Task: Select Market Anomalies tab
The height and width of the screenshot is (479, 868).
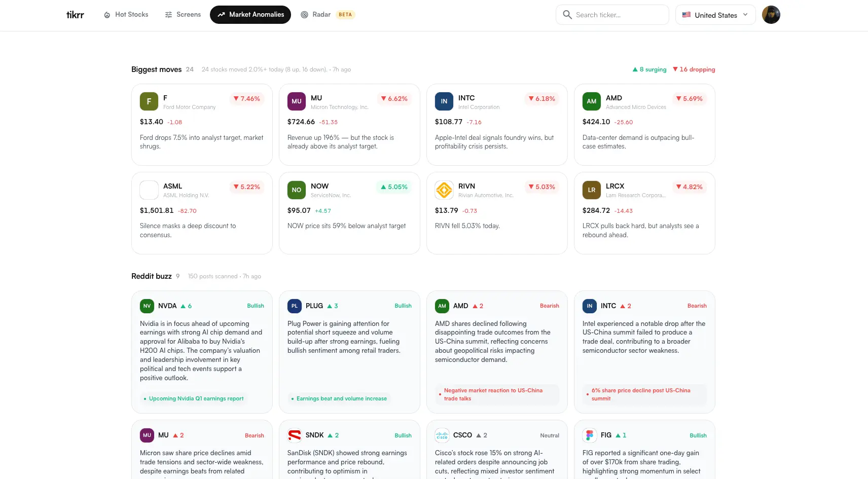Action: point(250,15)
